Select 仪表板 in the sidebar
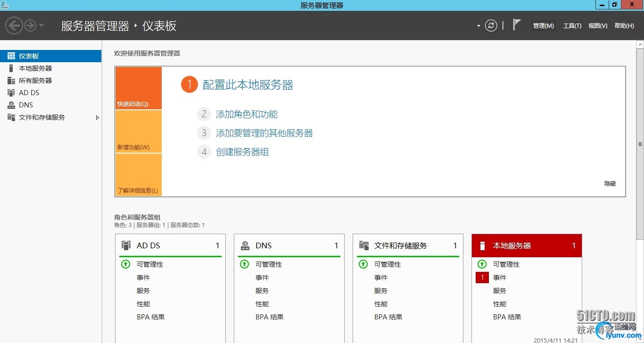This screenshot has width=644, height=343. point(50,56)
